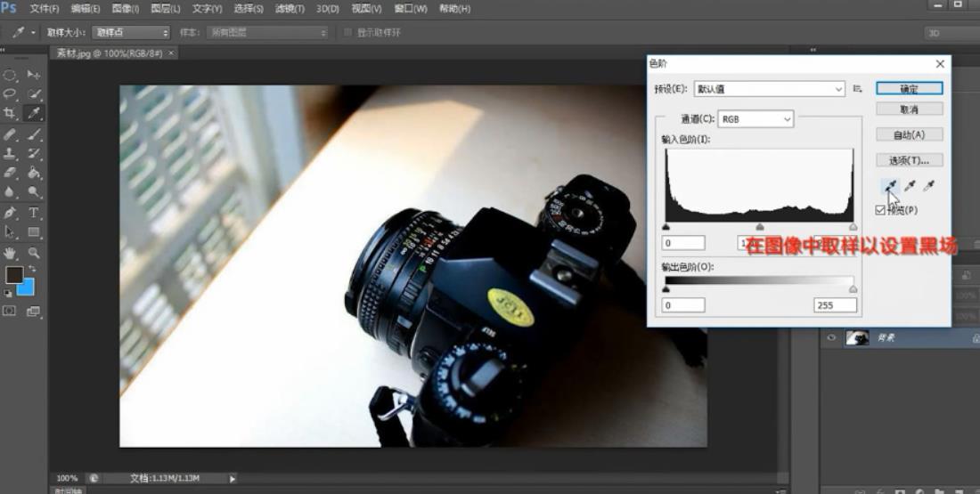This screenshot has width=980, height=494.
Task: Toggle Quick Mask mode
Action: 10,311
